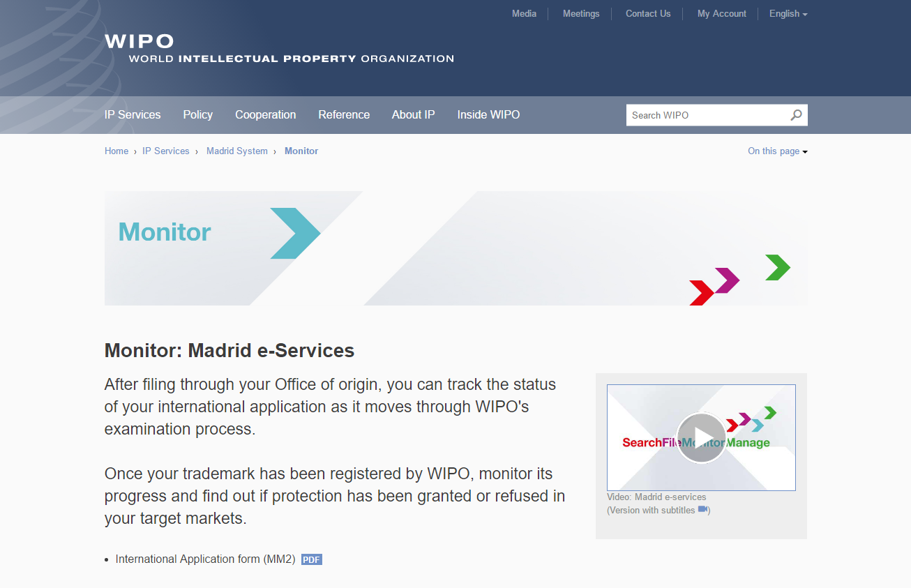911x588 pixels.
Task: Click the Monitor breadcrumb
Action: point(301,151)
